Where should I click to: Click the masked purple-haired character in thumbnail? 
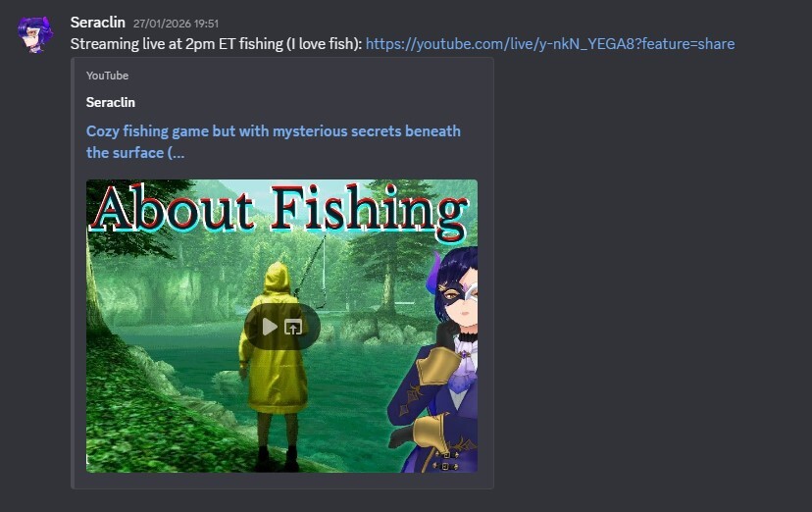(x=440, y=362)
